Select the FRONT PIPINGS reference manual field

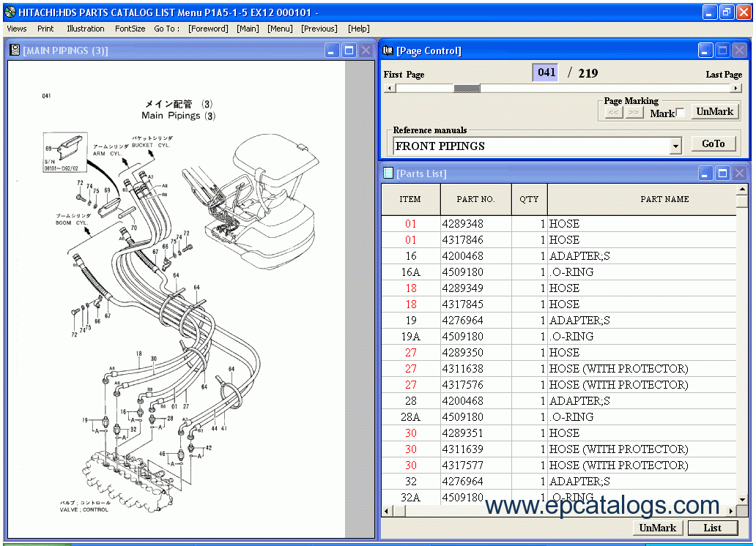(x=533, y=146)
